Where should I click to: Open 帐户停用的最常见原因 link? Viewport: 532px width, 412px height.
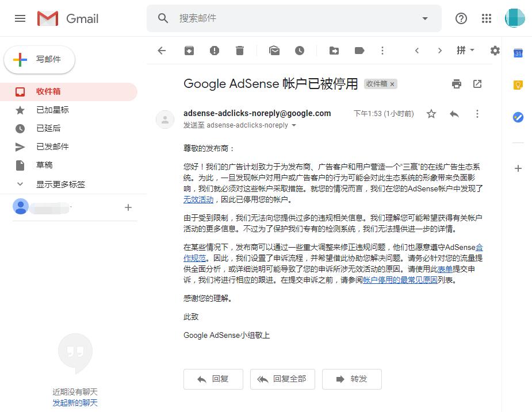(x=400, y=280)
